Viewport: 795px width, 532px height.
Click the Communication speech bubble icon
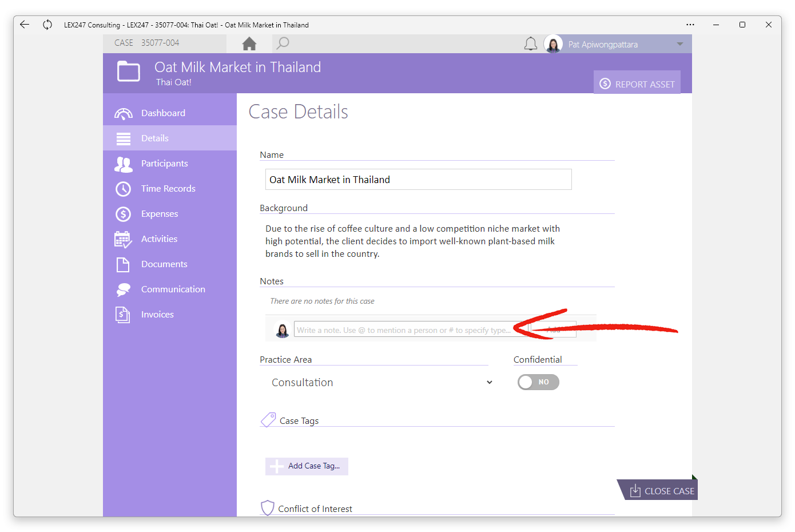tap(123, 289)
